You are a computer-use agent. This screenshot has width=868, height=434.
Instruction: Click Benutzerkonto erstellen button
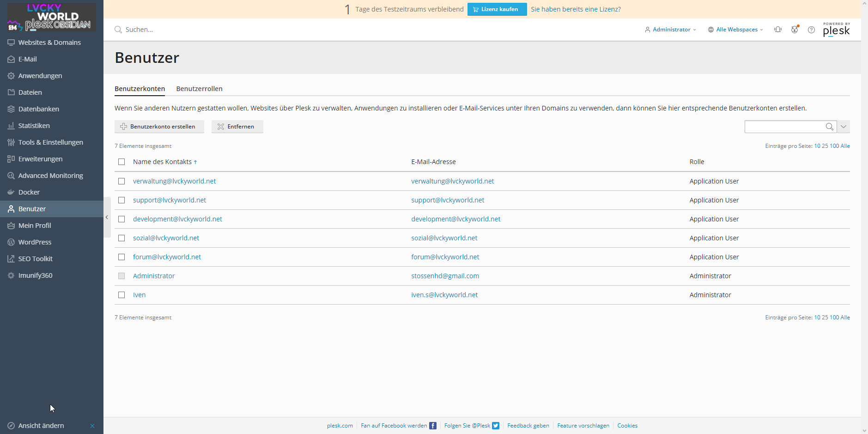159,127
